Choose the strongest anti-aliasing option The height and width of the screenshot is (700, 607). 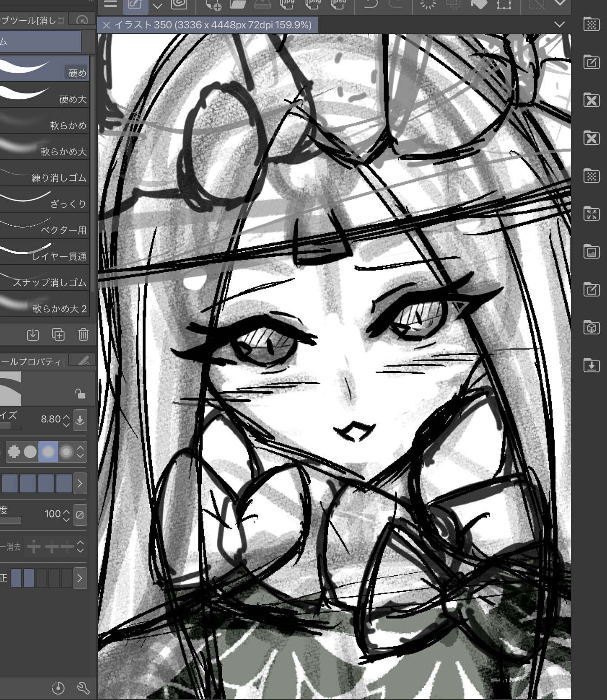66,452
